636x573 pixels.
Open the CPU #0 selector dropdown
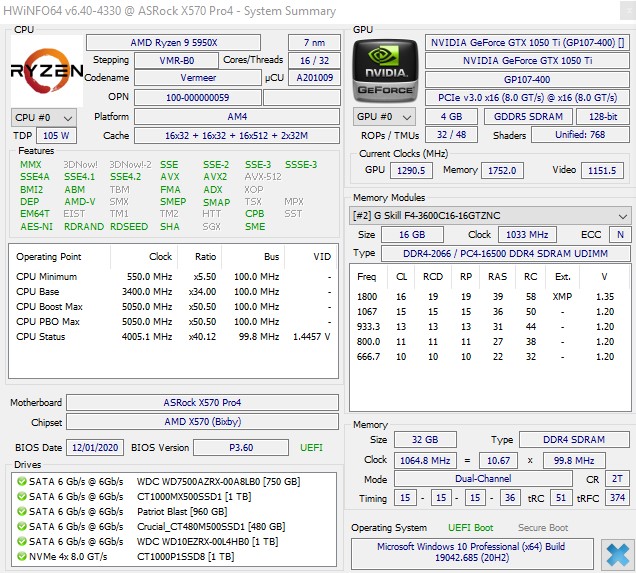click(x=44, y=118)
